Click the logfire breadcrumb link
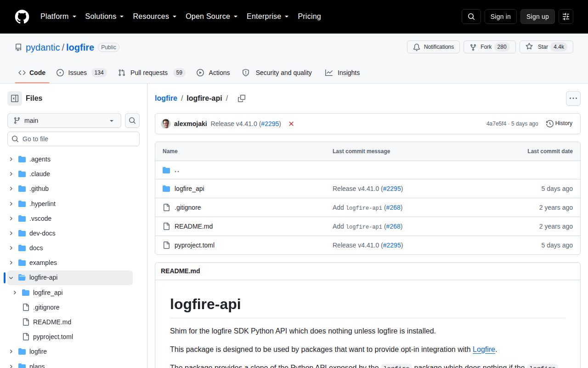588x368 pixels. pyautogui.click(x=166, y=98)
